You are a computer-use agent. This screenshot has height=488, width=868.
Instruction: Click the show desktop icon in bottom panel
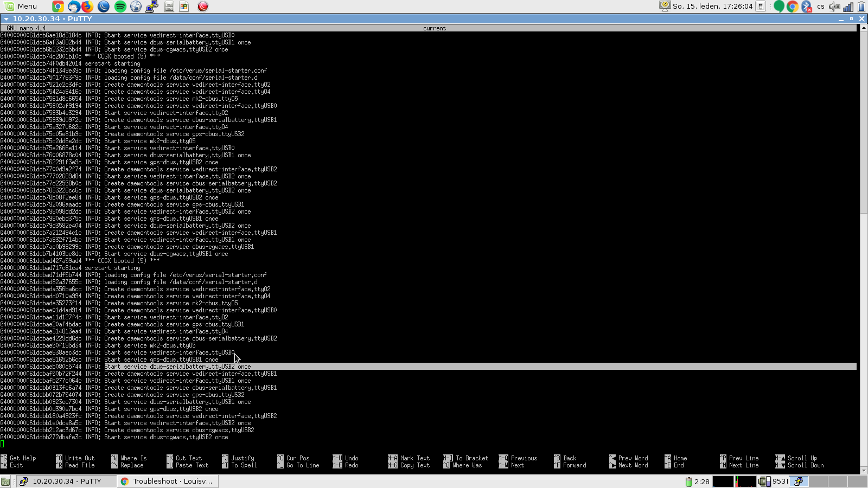point(5,481)
